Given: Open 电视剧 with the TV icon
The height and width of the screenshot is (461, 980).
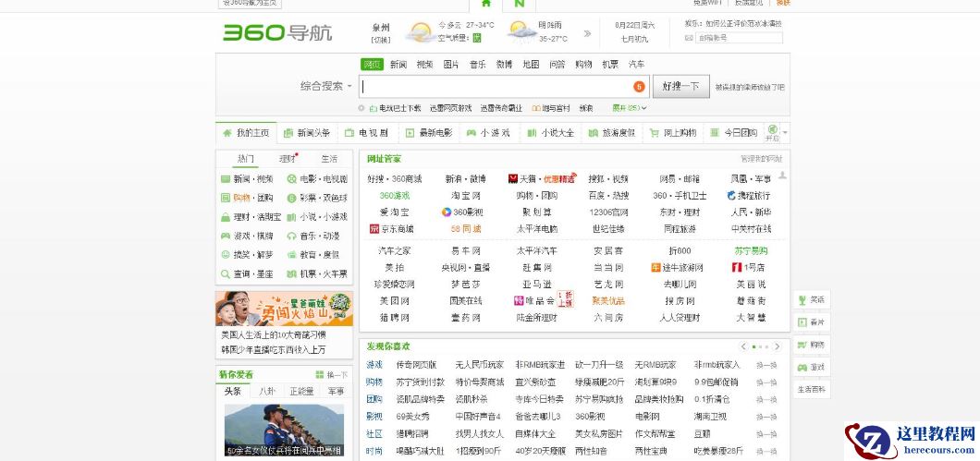Looking at the screenshot, I should [x=367, y=133].
